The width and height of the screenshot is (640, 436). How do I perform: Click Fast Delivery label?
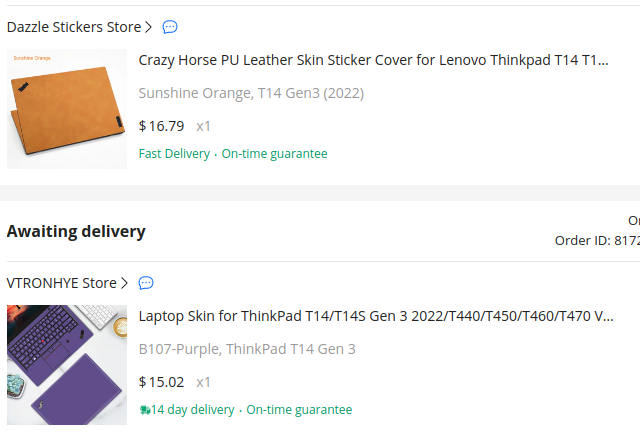click(174, 153)
